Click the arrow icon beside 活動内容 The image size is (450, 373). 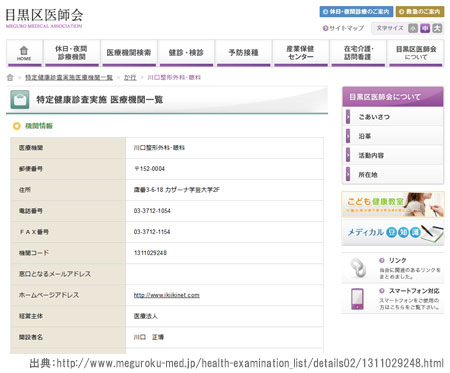point(348,155)
